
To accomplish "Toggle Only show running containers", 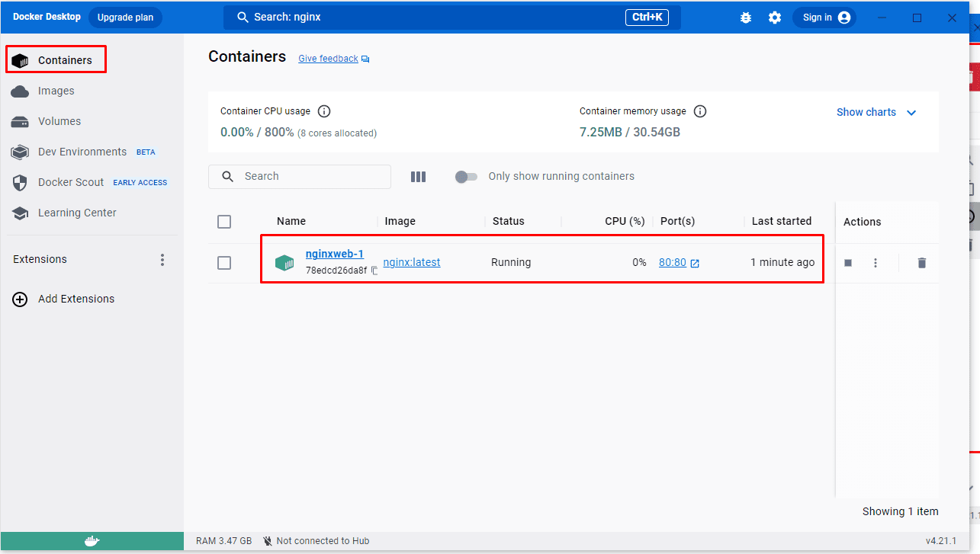I will pyautogui.click(x=466, y=177).
